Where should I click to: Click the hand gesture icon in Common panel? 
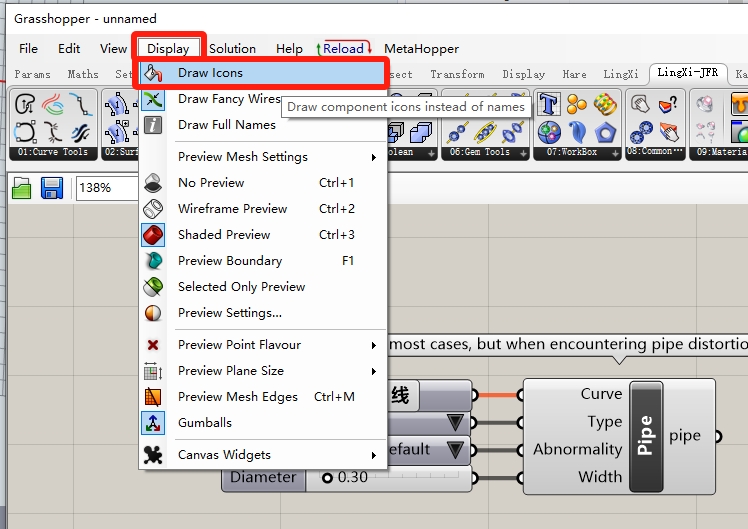pyautogui.click(x=641, y=104)
